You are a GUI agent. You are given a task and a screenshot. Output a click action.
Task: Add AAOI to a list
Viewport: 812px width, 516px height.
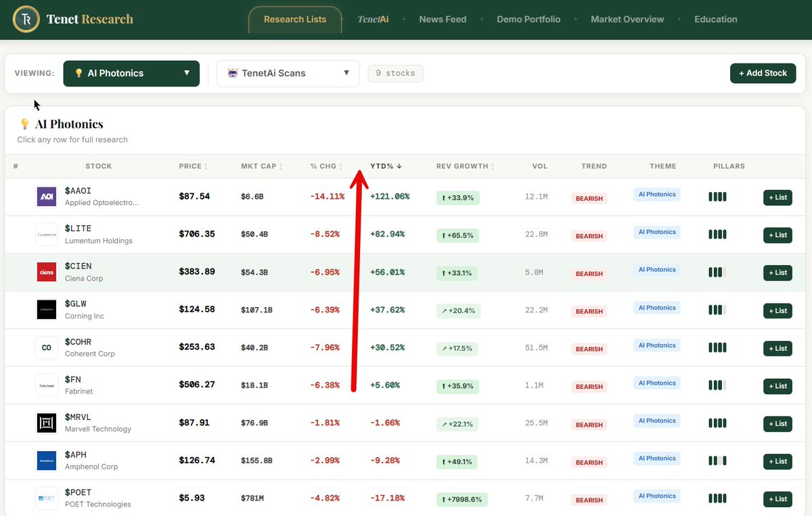(x=777, y=197)
